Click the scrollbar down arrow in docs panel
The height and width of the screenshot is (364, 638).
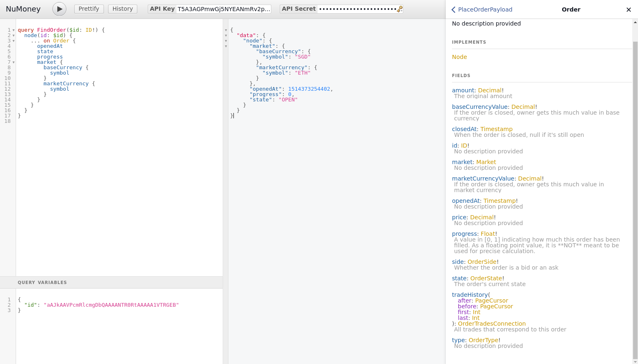click(x=635, y=362)
